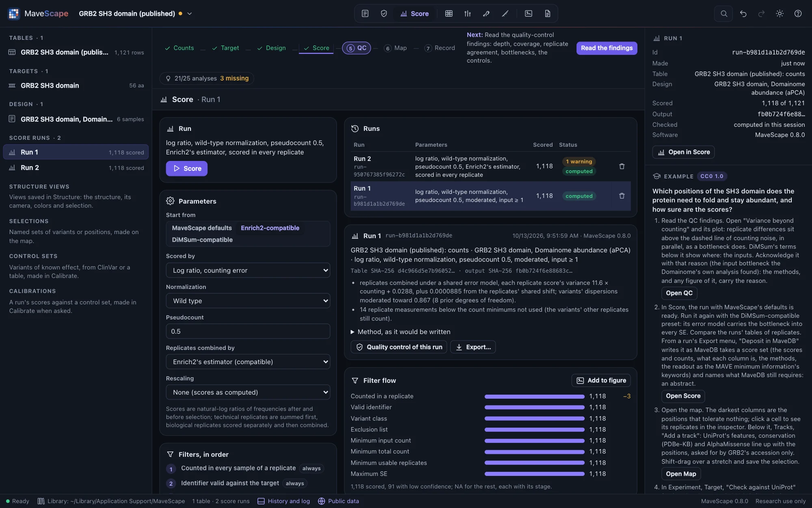Image resolution: width=812 pixels, height=508 pixels.
Task: Select the Enrich2-compatible preset
Action: (270, 228)
